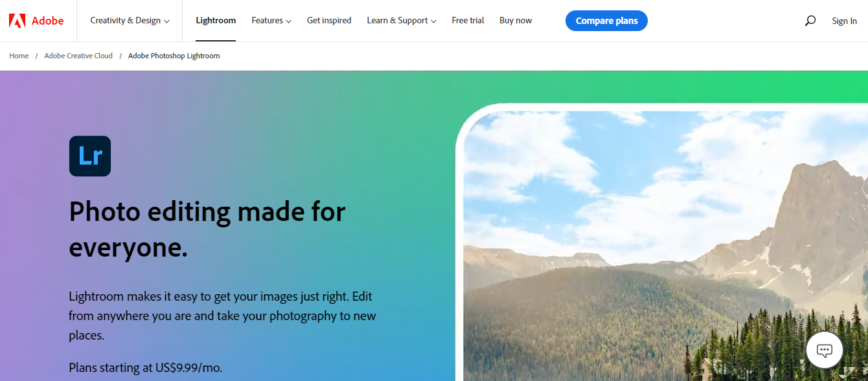The image size is (868, 381).
Task: Open the search magnifier icon
Action: point(810,21)
